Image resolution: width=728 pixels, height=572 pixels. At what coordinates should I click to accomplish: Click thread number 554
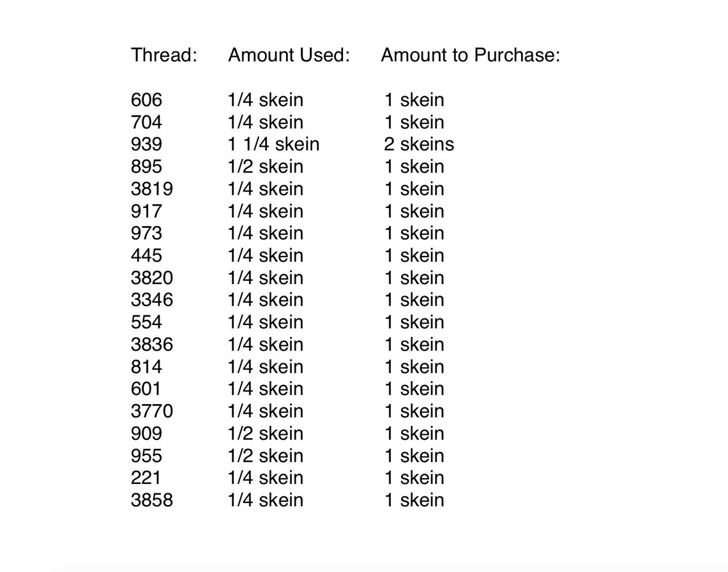pyautogui.click(x=146, y=322)
